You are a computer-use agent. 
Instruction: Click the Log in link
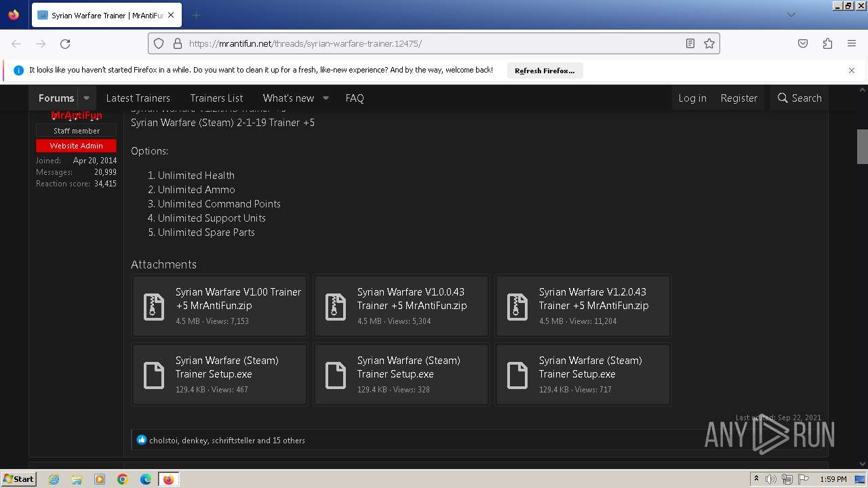point(692,98)
